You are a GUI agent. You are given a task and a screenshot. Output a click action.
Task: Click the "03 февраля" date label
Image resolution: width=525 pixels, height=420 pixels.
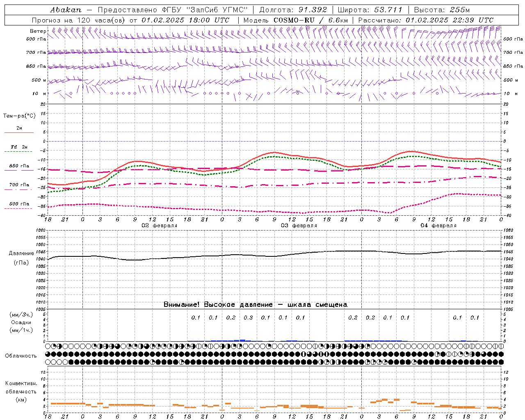pos(299,226)
